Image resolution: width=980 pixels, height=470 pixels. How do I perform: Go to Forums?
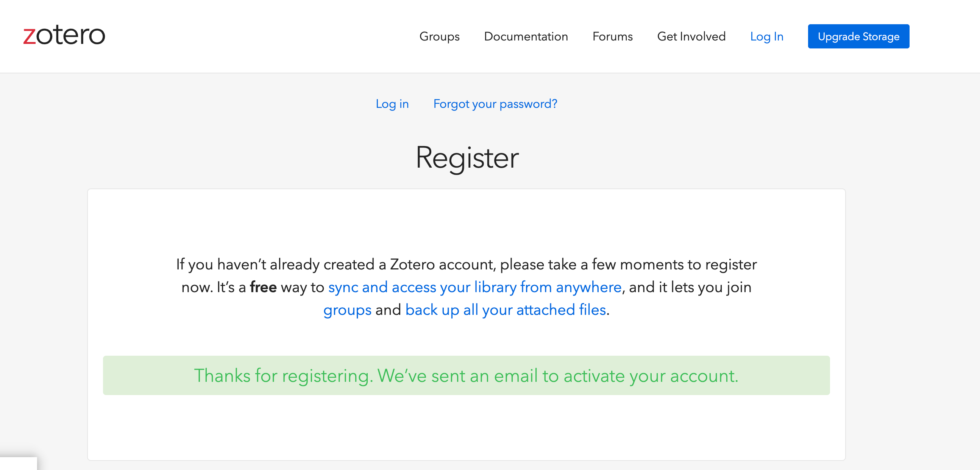(x=613, y=36)
